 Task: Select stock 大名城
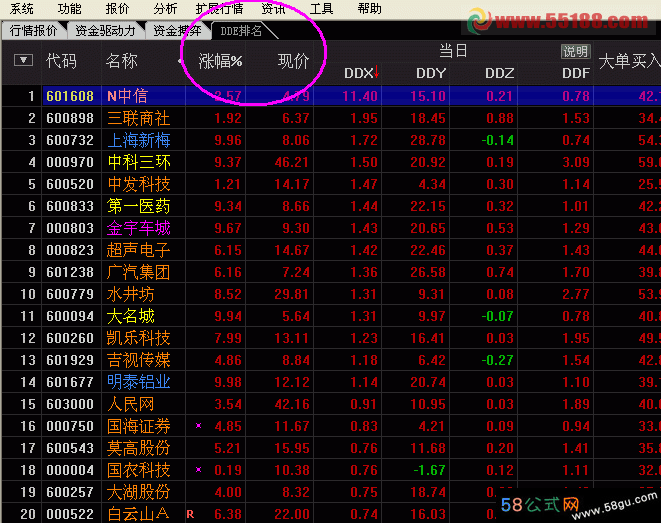[x=131, y=316]
